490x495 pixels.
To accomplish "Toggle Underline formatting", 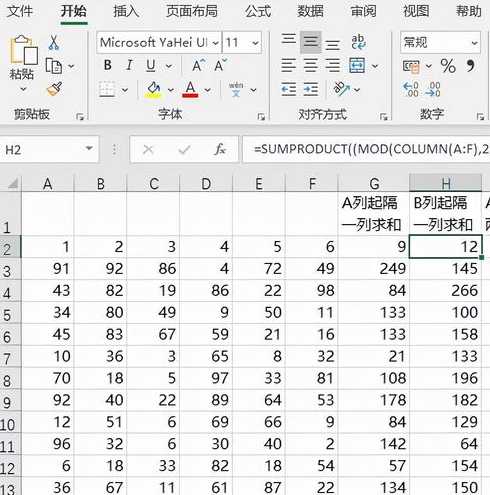I will pyautogui.click(x=151, y=65).
